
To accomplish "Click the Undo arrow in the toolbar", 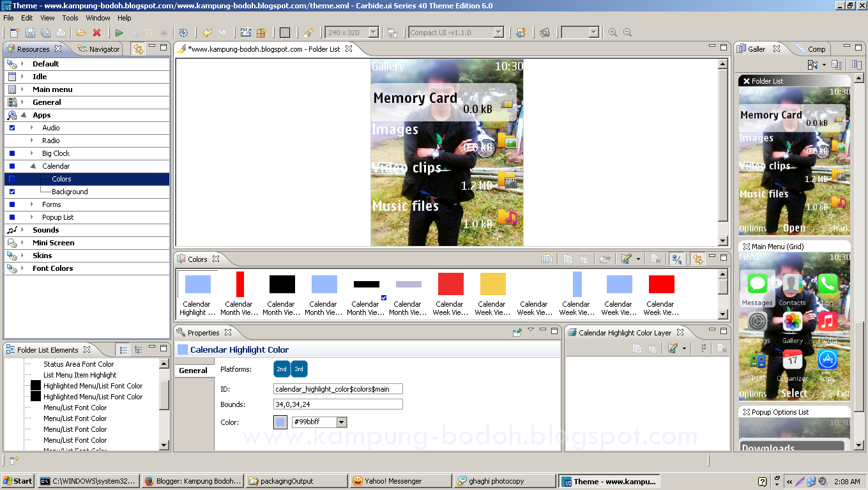I will click(207, 33).
